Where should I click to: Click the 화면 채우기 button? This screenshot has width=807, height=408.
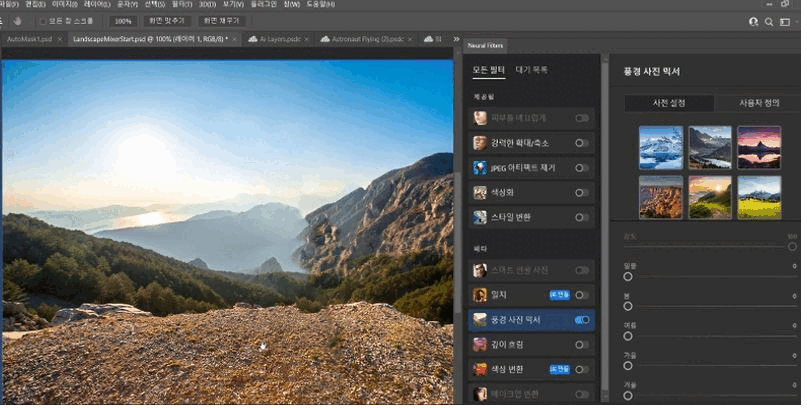click(222, 21)
